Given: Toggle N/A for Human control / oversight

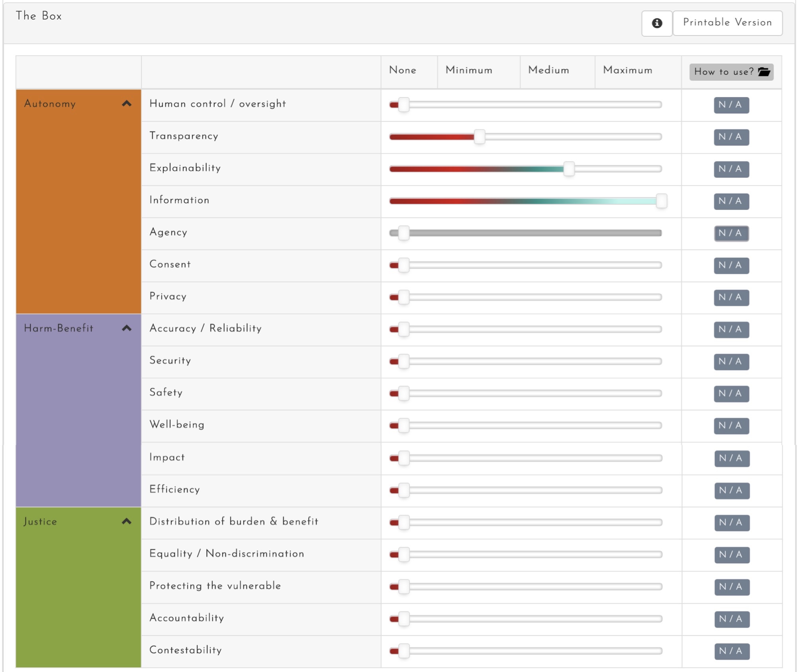Looking at the screenshot, I should click(x=731, y=105).
